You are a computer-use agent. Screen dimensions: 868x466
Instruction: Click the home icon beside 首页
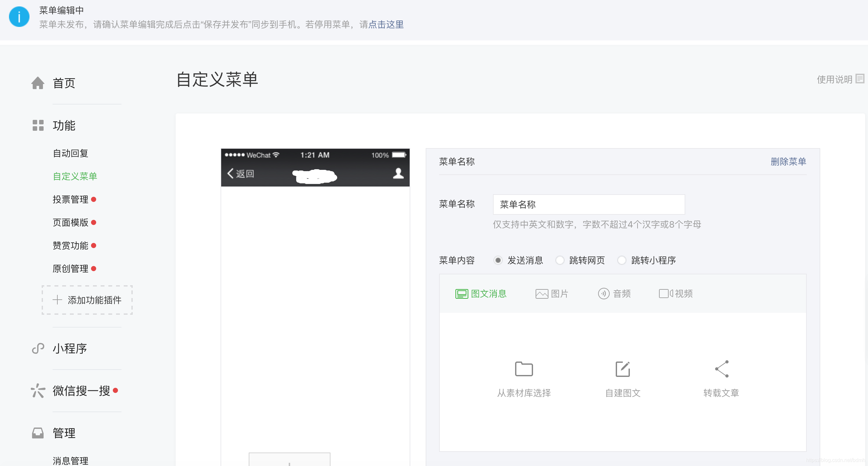[x=38, y=83]
